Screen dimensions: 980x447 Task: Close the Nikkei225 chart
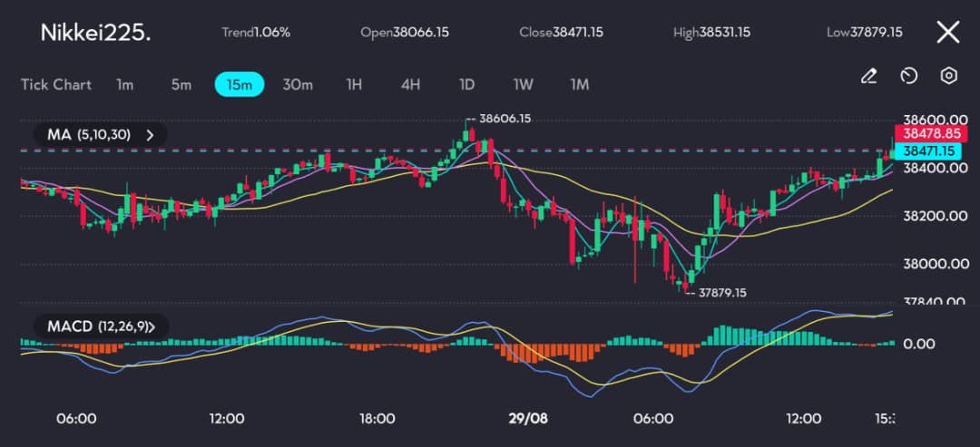click(947, 33)
